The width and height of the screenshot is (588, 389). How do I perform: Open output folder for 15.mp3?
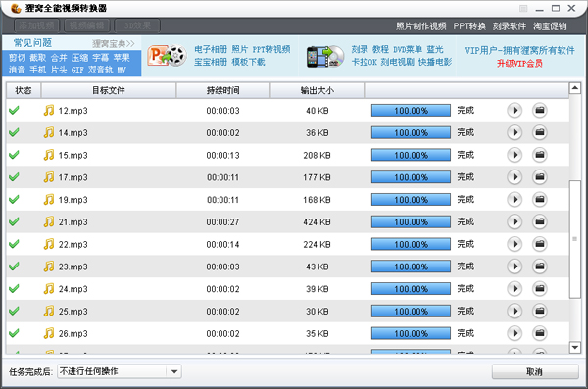click(x=540, y=155)
